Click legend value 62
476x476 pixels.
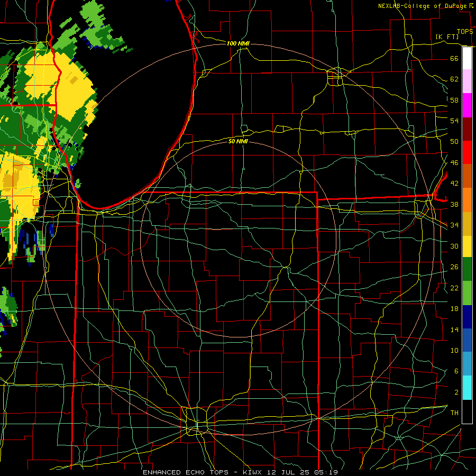coord(454,79)
